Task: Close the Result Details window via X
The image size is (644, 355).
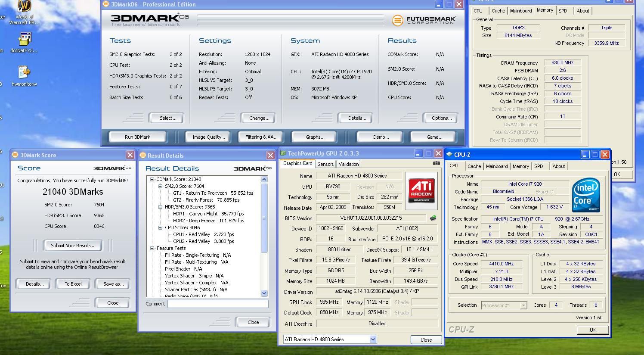Action: pos(270,156)
